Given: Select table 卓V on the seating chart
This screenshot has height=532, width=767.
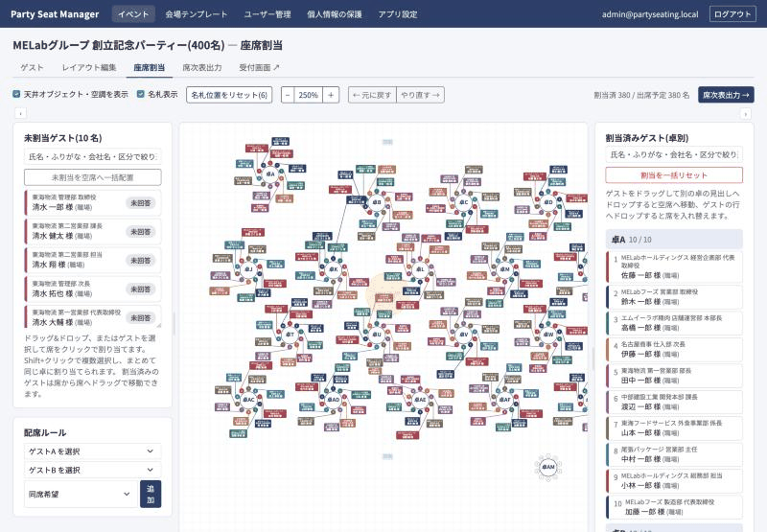Looking at the screenshot, I should click(x=463, y=335).
